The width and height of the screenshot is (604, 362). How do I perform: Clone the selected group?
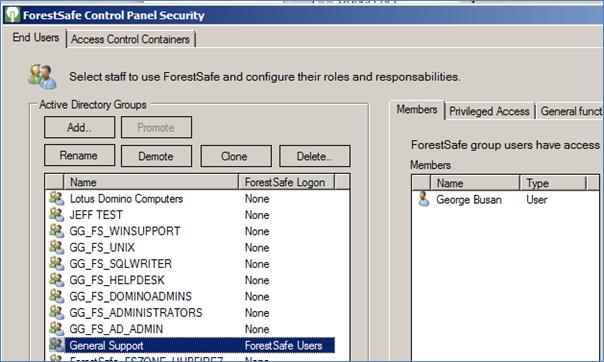click(236, 156)
